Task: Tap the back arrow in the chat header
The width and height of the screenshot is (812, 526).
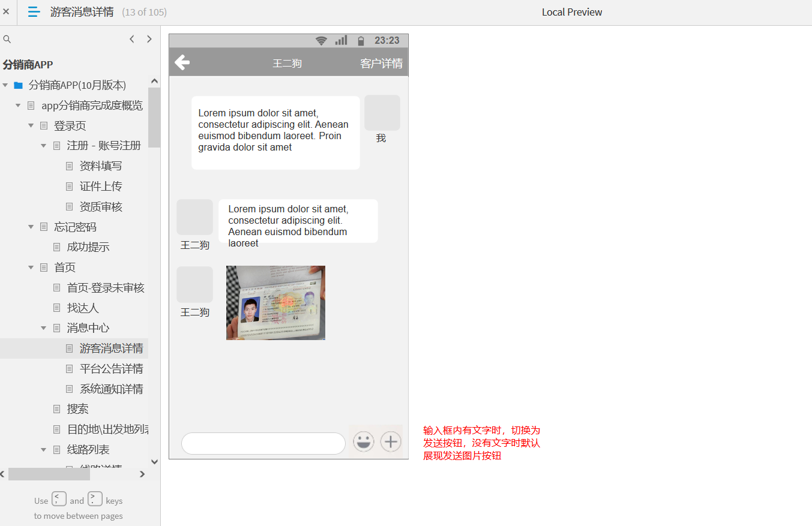Action: 182,62
